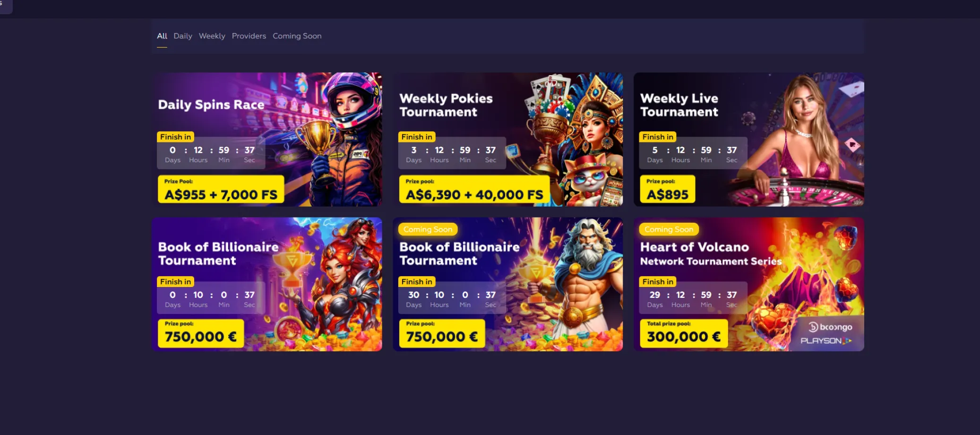Click the Heart of Volcano countdown timer
Screen dimensions: 980x435
pos(693,298)
